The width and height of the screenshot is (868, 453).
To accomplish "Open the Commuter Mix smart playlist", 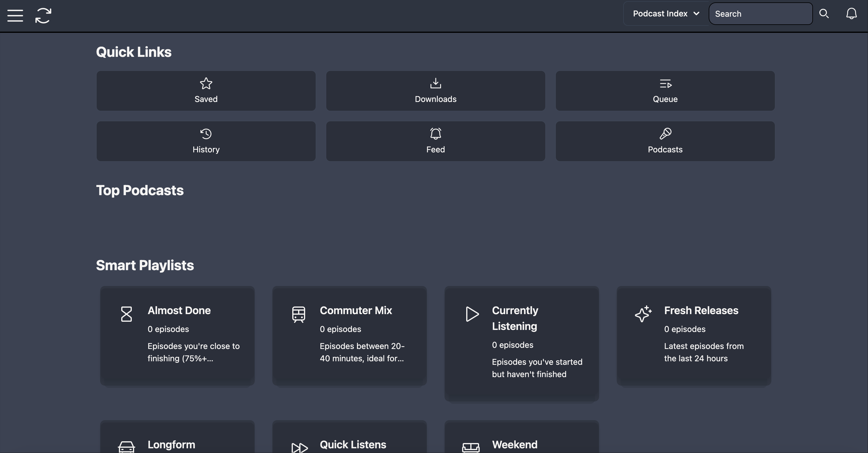I will 349,336.
